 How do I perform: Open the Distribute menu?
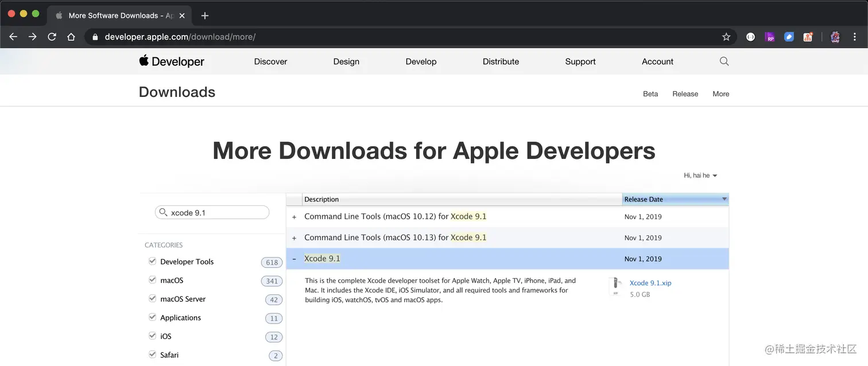coord(501,61)
